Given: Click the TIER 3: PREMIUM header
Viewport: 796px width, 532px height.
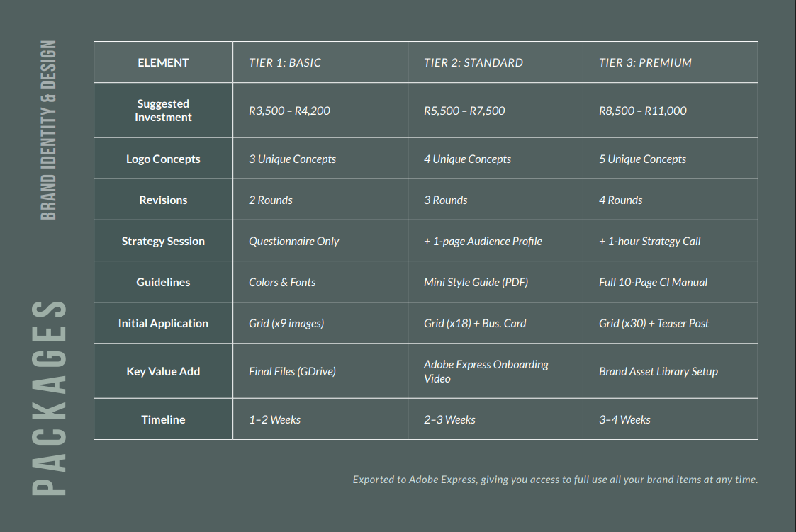Looking at the screenshot, I should (x=645, y=62).
